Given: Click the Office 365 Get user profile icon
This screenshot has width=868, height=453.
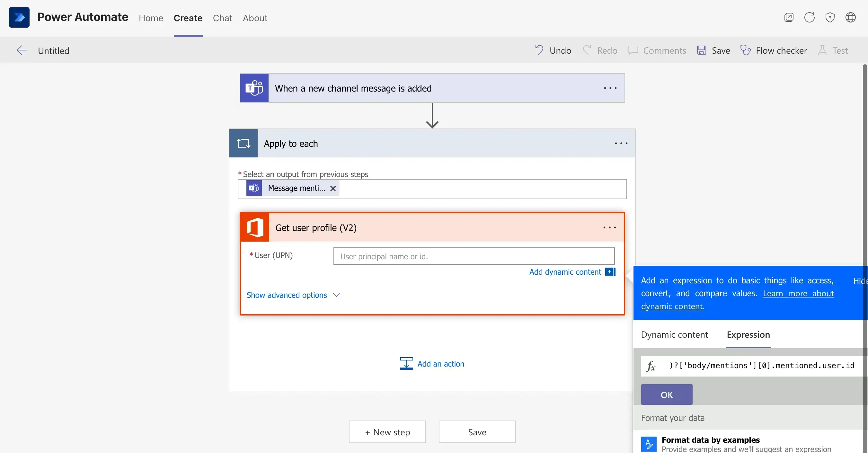Looking at the screenshot, I should 255,227.
